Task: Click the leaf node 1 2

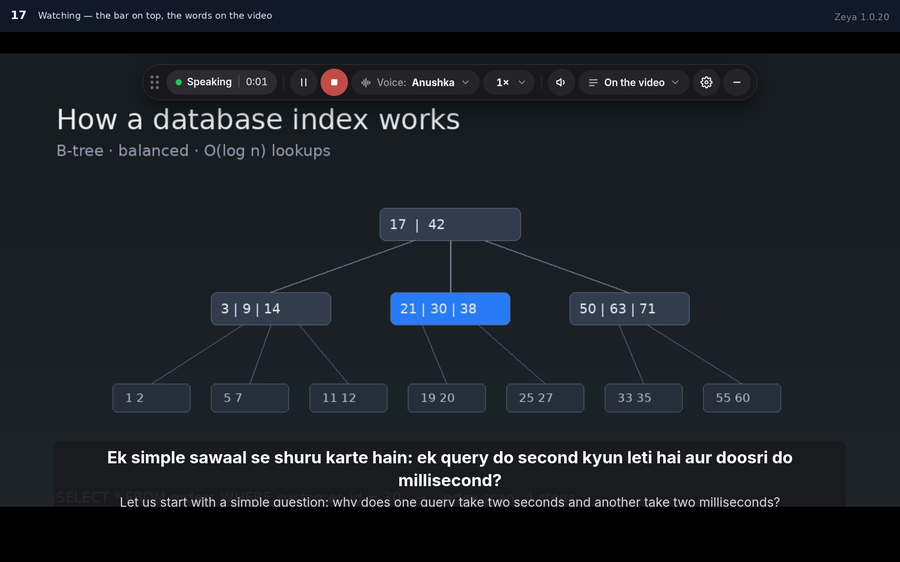Action: point(152,398)
